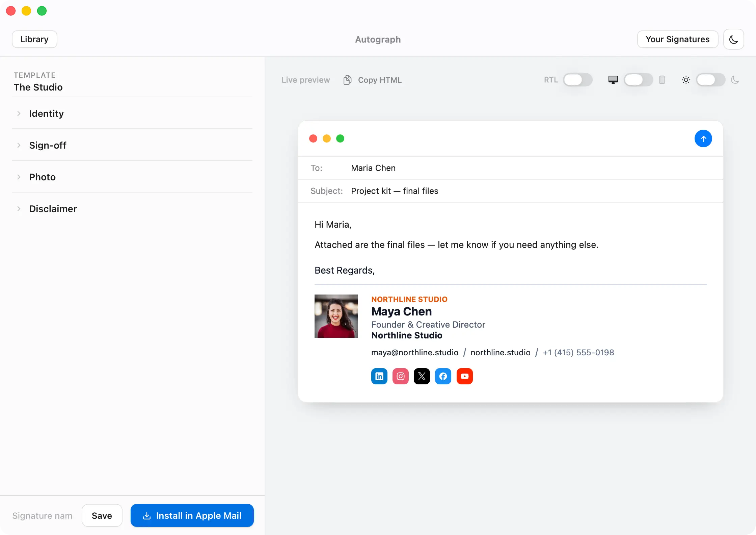The height and width of the screenshot is (535, 756).
Task: Open the YouTube icon in signature
Action: (x=464, y=376)
